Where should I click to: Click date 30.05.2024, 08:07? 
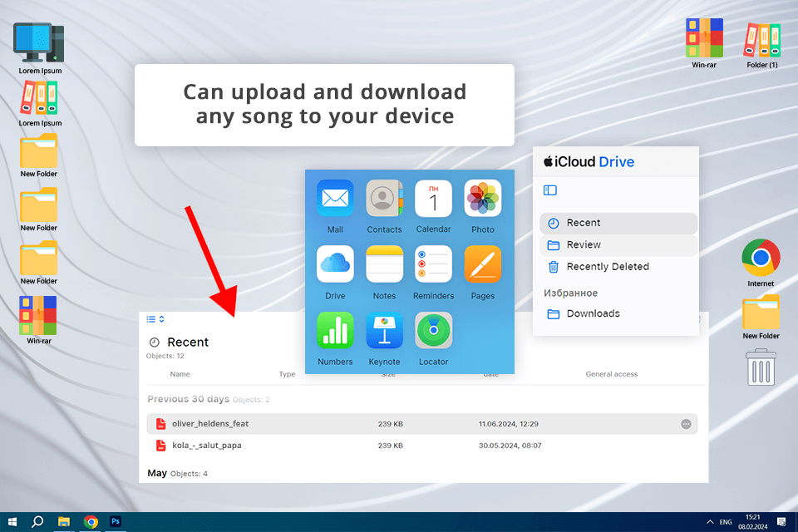tap(510, 446)
